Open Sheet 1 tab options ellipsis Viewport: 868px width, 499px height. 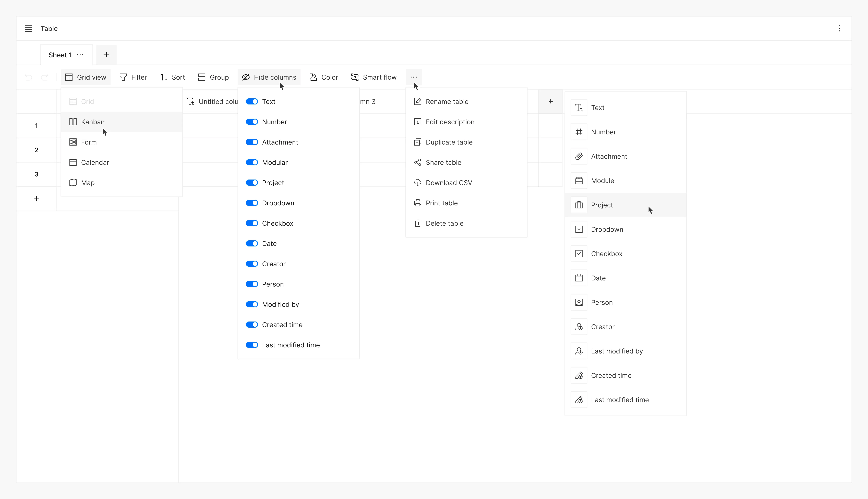[x=80, y=55]
